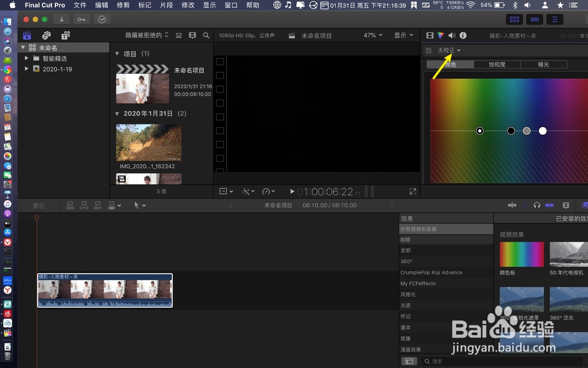Screen dimensions: 588x368
Task: Toggle the inspector sliders button
Action: [555, 19]
